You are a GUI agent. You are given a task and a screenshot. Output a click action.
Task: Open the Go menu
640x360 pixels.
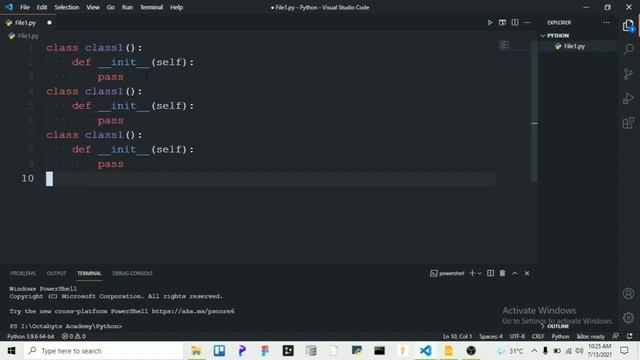(111, 7)
